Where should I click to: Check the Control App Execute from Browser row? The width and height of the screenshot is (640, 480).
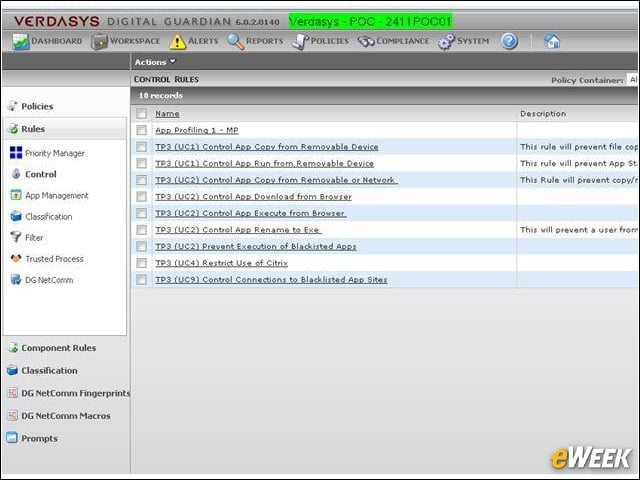point(142,213)
